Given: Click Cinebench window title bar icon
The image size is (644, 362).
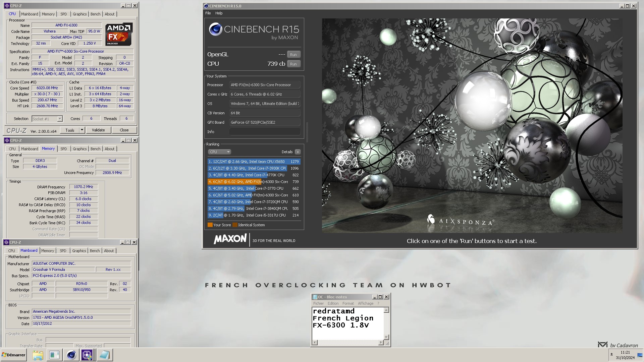Looking at the screenshot, I should (x=206, y=6).
